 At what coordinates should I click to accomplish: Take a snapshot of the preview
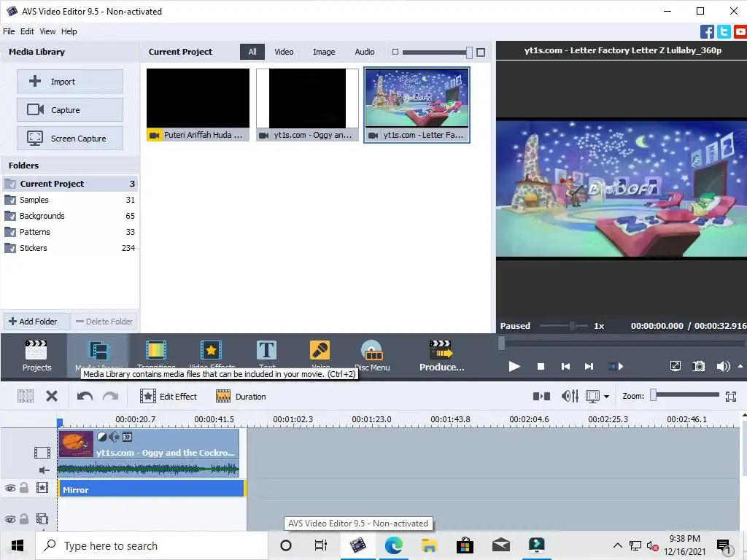[698, 366]
